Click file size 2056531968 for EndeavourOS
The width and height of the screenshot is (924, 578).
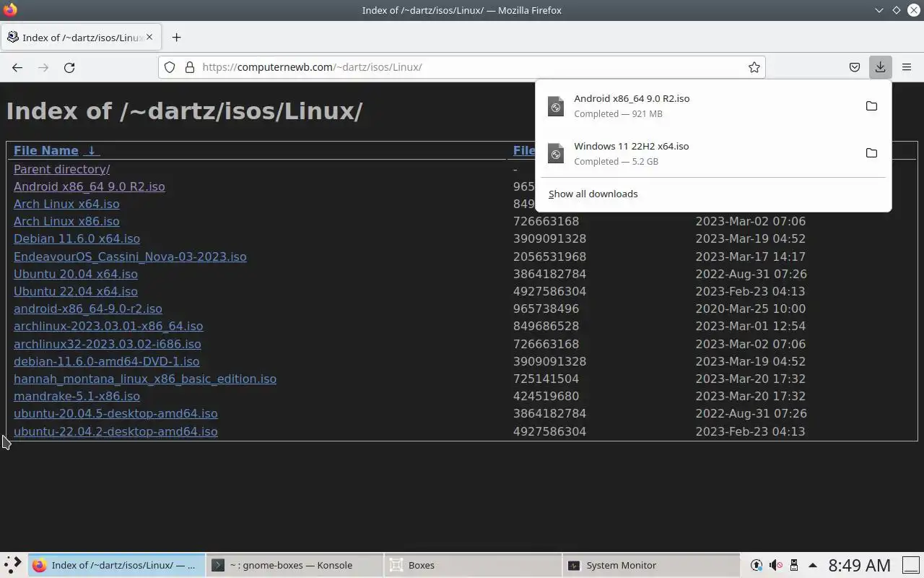tap(549, 256)
